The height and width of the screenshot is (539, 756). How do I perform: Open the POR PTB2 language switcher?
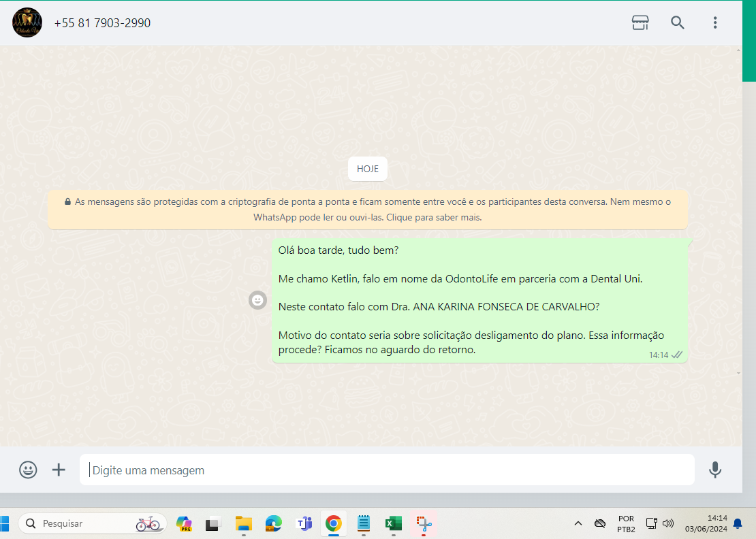tap(626, 523)
